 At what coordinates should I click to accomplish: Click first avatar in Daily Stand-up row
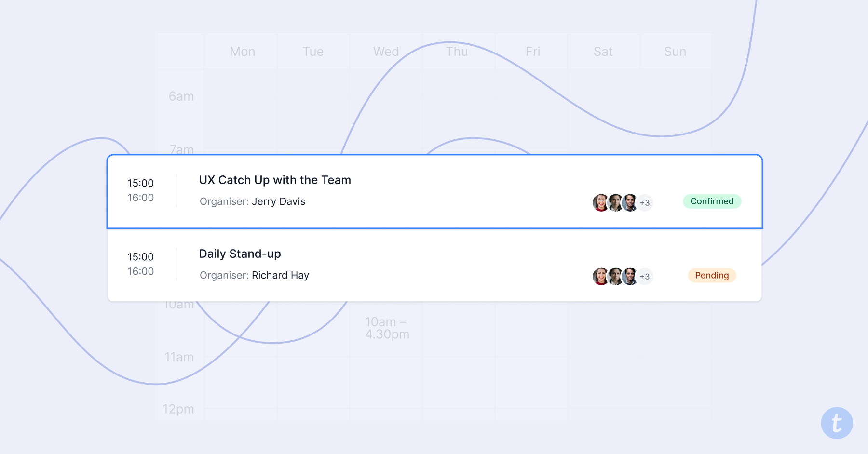[x=600, y=277]
